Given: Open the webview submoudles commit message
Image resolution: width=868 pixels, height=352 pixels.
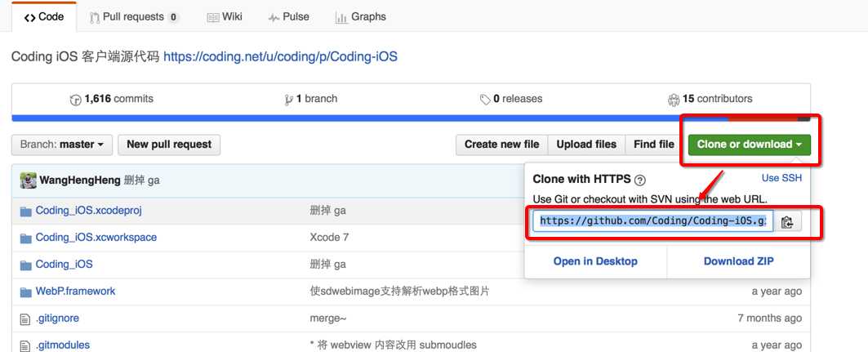Looking at the screenshot, I should pos(393,345).
